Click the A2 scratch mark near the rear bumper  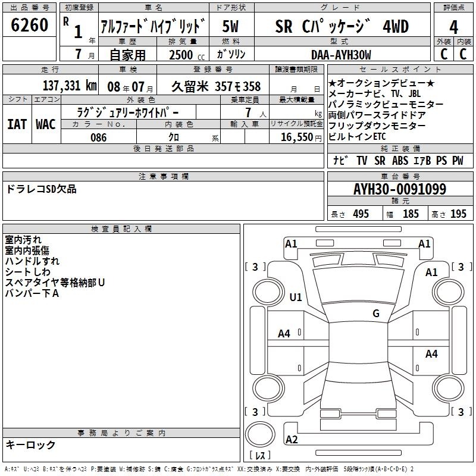click(x=292, y=440)
